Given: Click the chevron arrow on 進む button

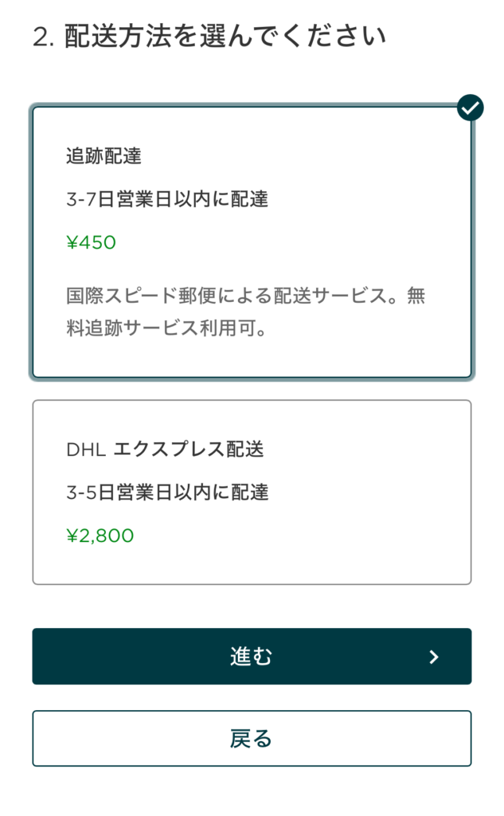Looking at the screenshot, I should (434, 657).
